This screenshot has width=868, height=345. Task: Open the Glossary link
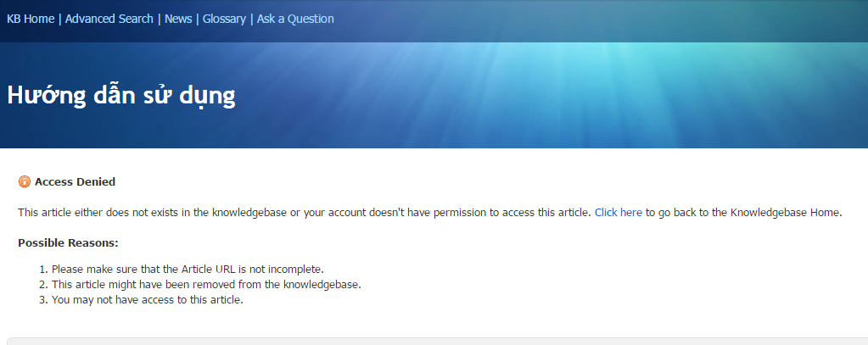click(224, 19)
